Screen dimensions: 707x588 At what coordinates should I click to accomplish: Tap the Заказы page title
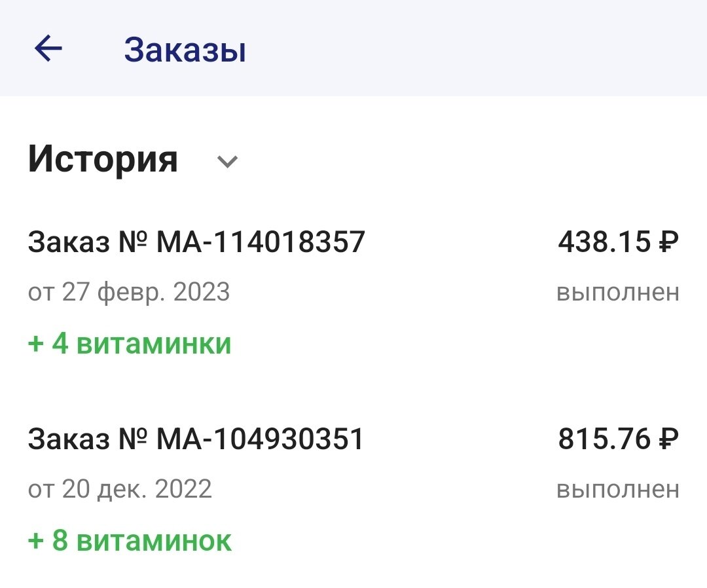185,50
